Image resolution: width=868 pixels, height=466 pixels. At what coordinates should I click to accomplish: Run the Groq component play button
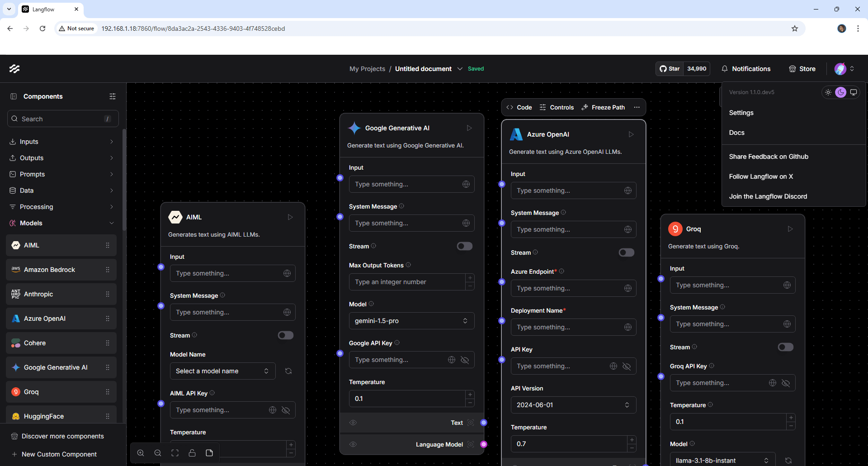pos(790,229)
